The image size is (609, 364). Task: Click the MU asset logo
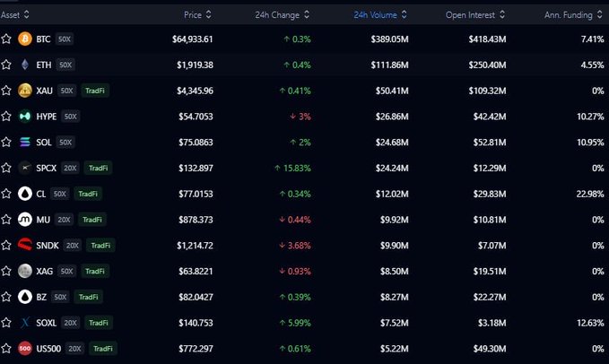pyautogui.click(x=25, y=220)
